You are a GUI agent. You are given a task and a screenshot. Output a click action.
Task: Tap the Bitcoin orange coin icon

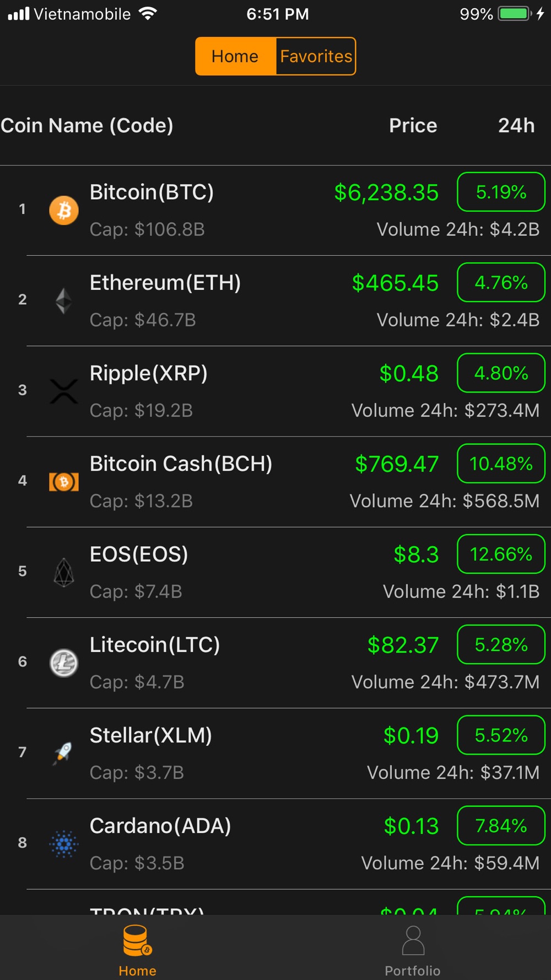(x=64, y=210)
